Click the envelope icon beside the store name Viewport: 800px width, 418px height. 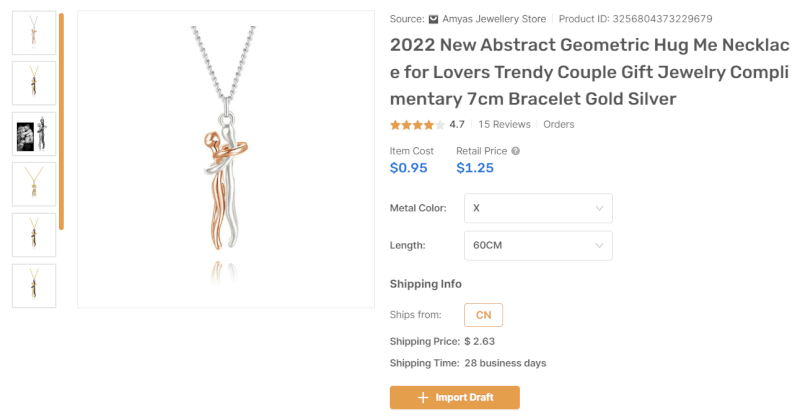tap(433, 19)
